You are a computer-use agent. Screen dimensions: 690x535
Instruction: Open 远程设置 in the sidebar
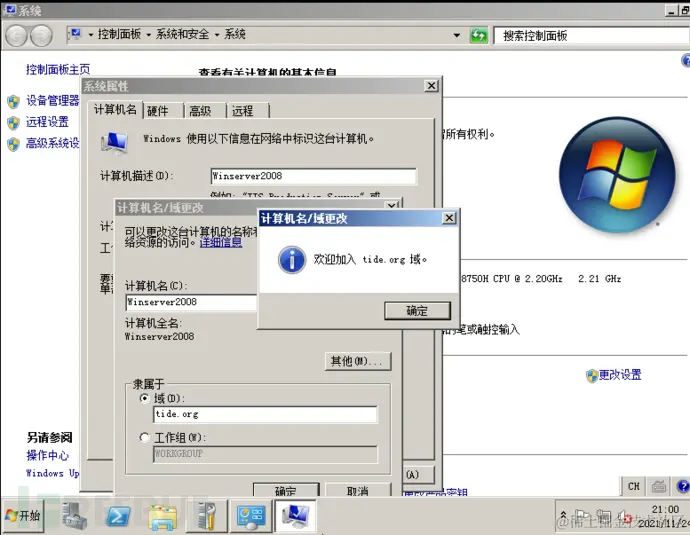(x=48, y=121)
